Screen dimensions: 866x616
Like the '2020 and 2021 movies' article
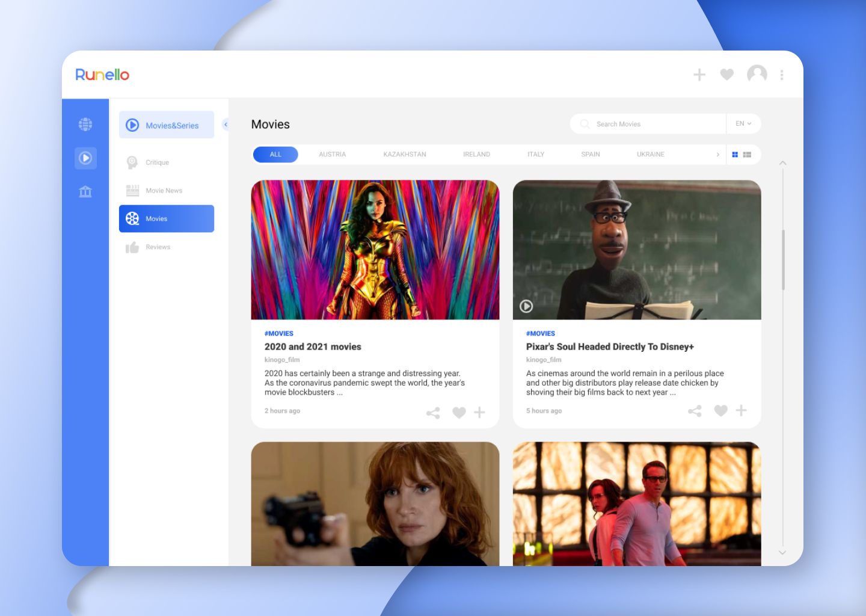click(x=459, y=413)
